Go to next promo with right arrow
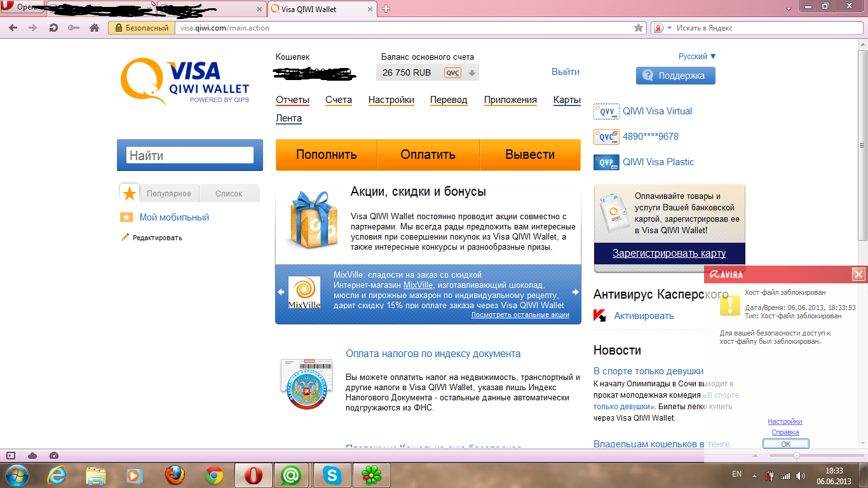The width and height of the screenshot is (868, 488). 576,292
